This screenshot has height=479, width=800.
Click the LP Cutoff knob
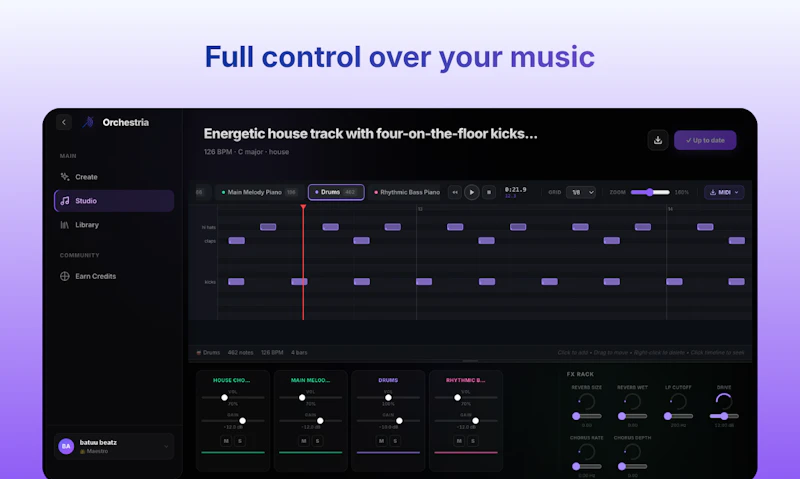678,402
